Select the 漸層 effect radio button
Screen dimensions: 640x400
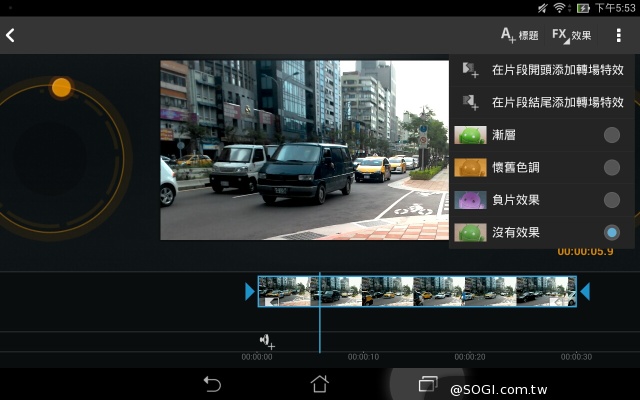[612, 135]
